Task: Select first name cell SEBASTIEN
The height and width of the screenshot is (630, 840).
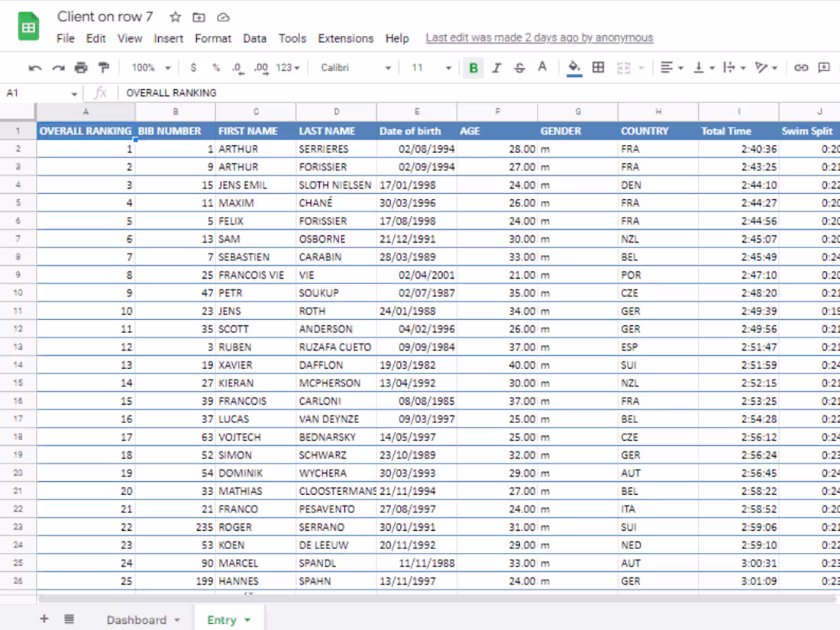Action: point(256,257)
